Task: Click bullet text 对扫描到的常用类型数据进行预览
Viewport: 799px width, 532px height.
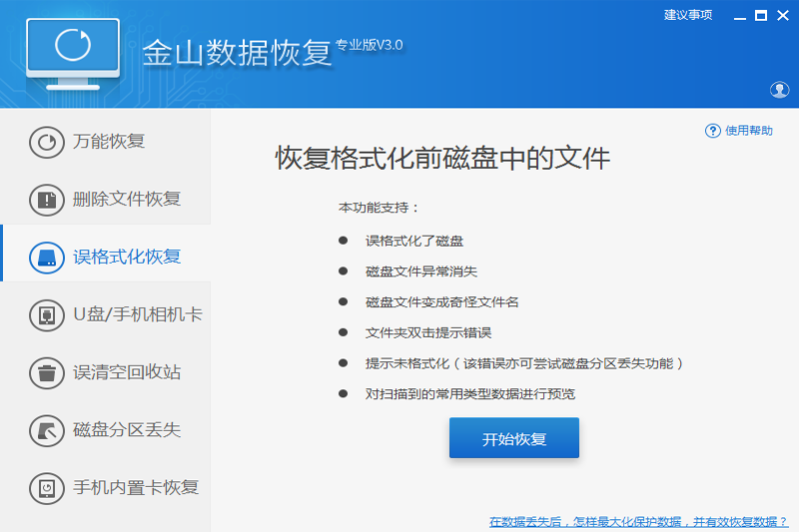Action: [x=469, y=394]
